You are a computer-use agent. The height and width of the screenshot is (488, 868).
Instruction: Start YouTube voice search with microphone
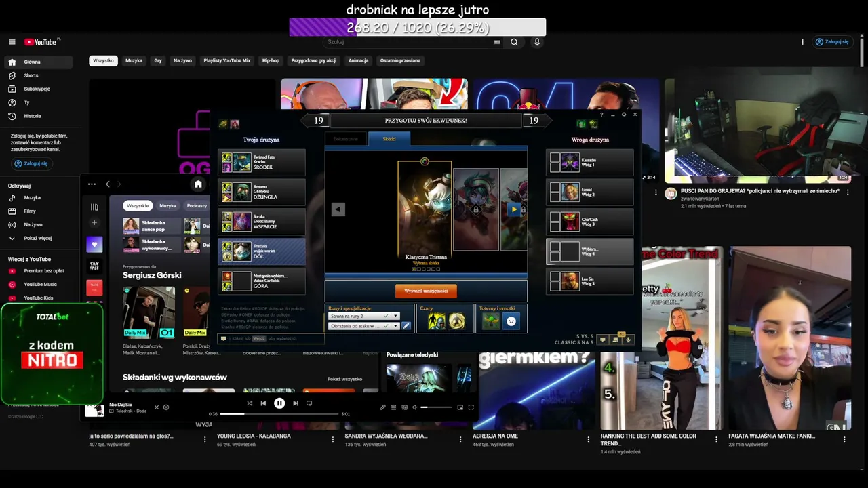click(536, 42)
